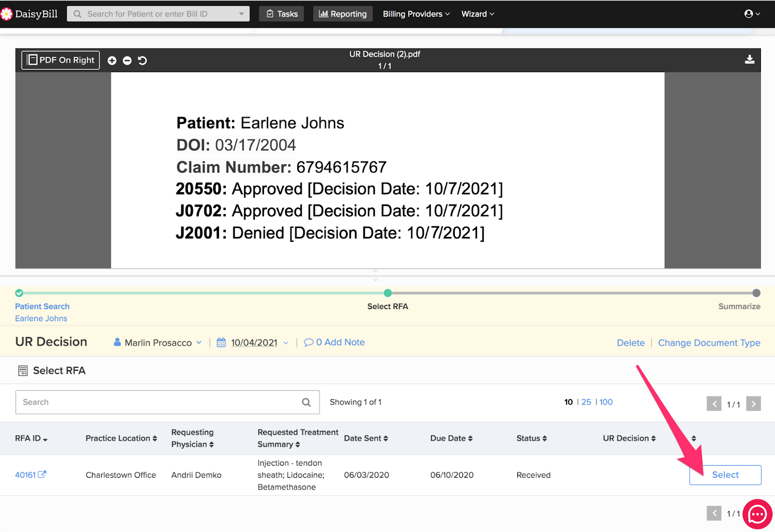775x532 pixels.
Task: Expand the Billing Providers menu
Action: tap(416, 14)
